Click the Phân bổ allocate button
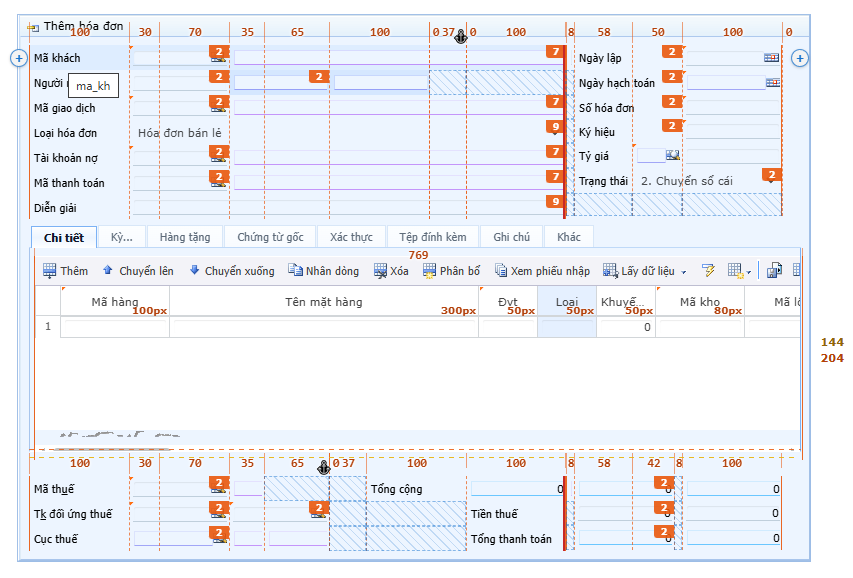Viewport: 853px width, 578px height. (x=452, y=270)
